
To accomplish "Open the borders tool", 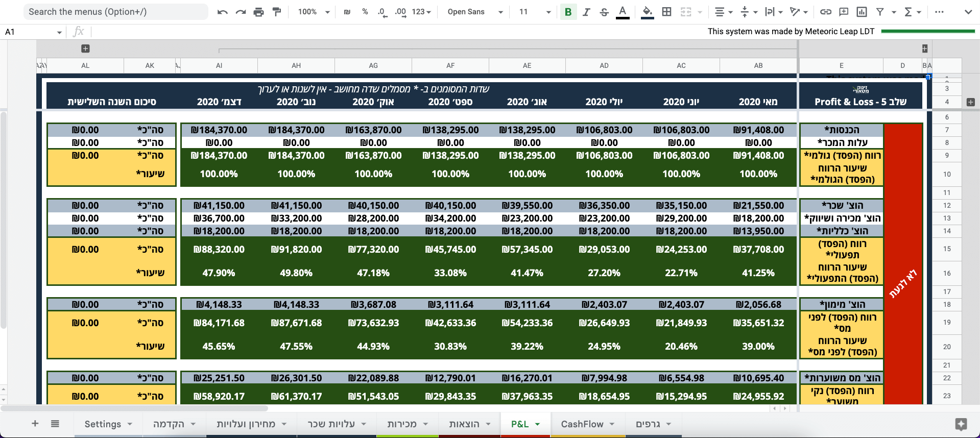I will tap(666, 12).
